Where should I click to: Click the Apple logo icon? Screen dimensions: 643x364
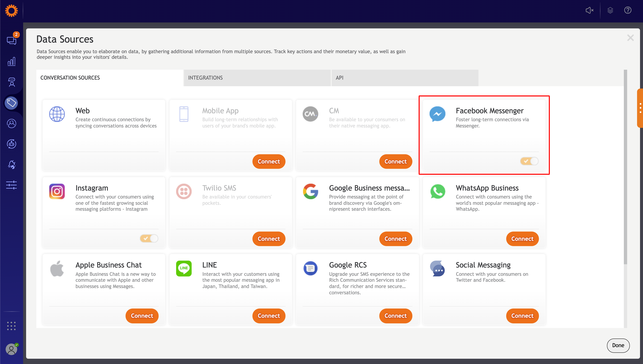(57, 269)
